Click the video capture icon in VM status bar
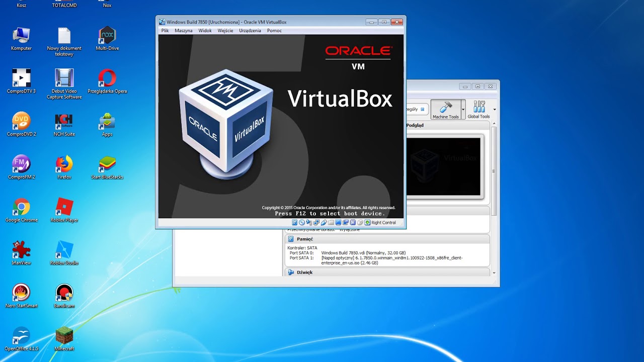This screenshot has width=644, height=362. [x=346, y=222]
